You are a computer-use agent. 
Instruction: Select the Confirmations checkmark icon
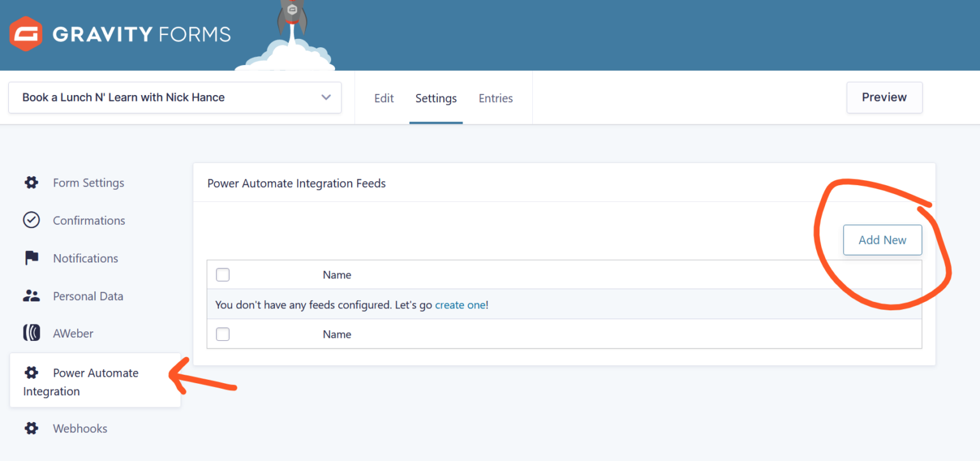(31, 220)
